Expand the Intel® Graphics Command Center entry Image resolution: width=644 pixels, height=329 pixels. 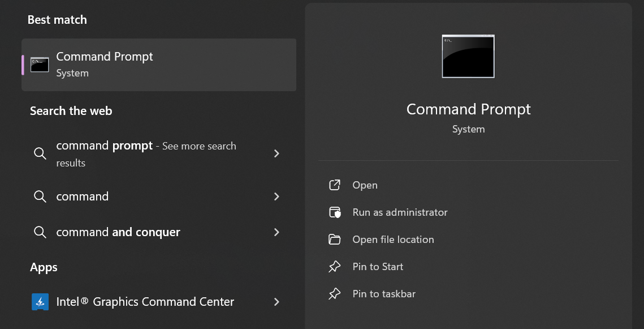[276, 302]
